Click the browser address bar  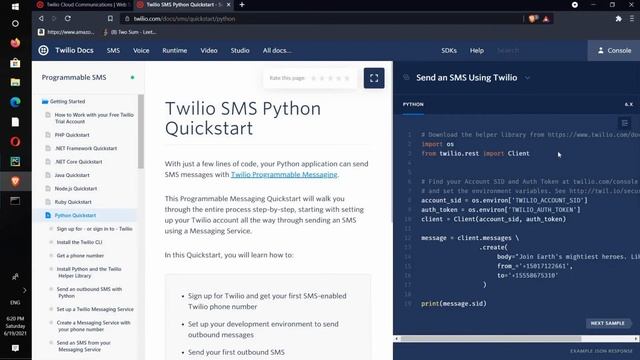pos(322,19)
